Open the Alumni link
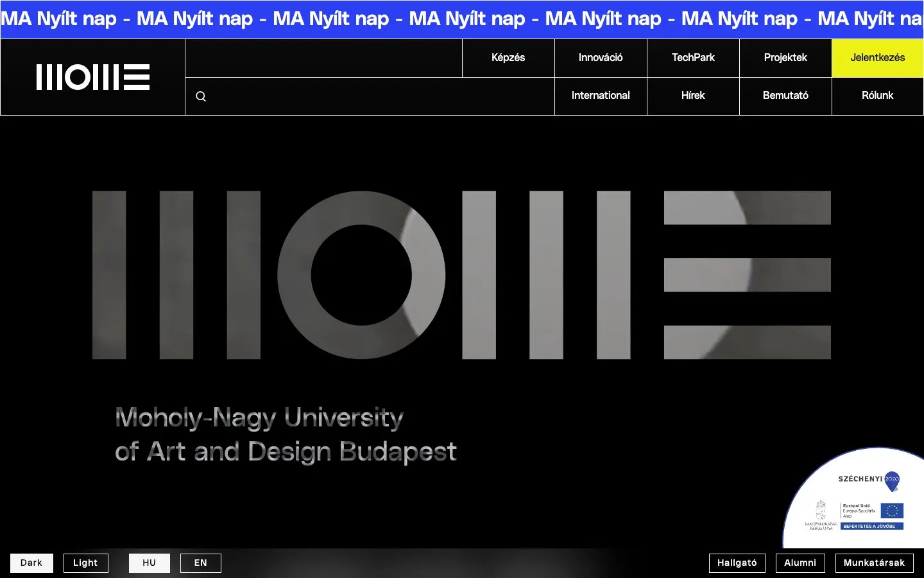The height and width of the screenshot is (578, 924). 800,563
